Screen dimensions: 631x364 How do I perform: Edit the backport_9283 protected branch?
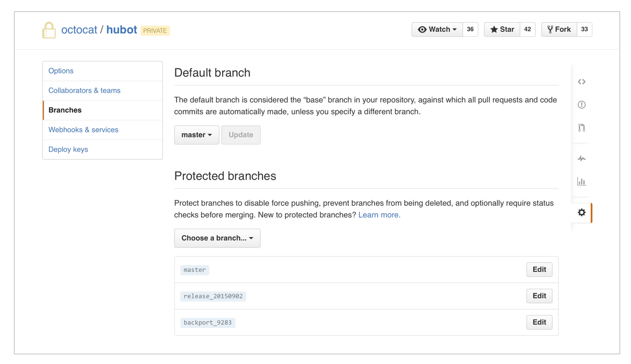click(x=539, y=322)
